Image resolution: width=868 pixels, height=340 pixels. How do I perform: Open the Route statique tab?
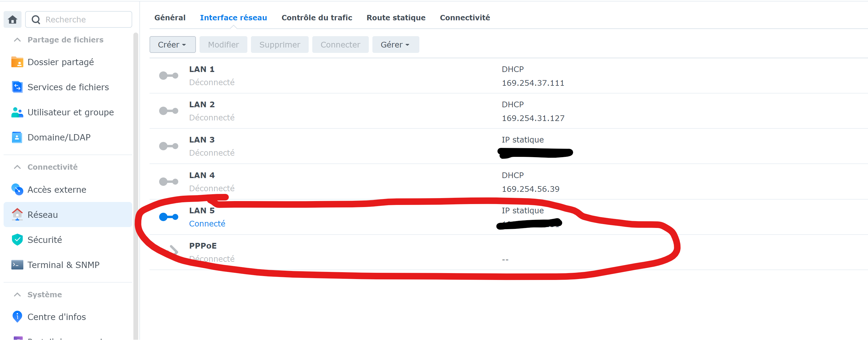tap(396, 18)
